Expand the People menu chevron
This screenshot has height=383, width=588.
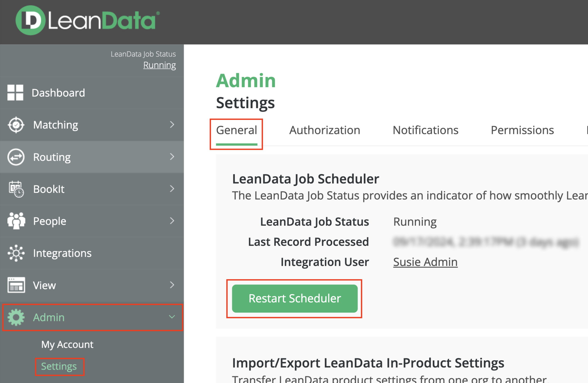[172, 221]
